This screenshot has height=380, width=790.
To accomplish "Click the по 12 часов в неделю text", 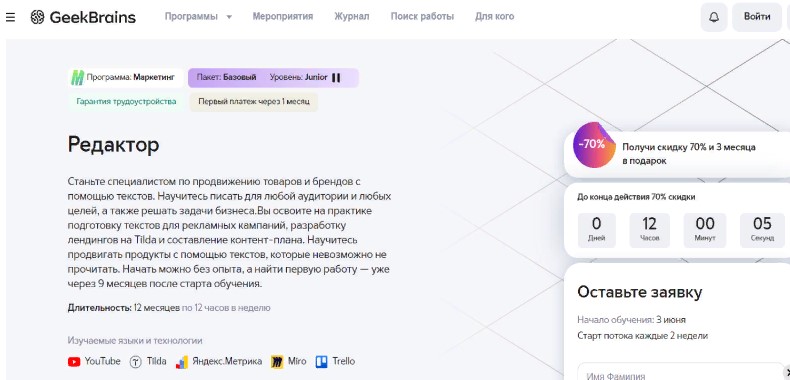I will (x=226, y=307).
